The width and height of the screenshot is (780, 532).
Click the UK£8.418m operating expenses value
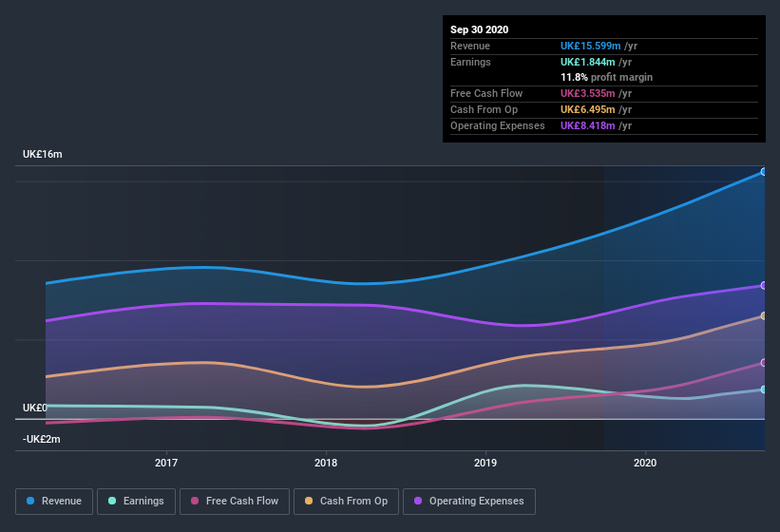pyautogui.click(x=587, y=125)
